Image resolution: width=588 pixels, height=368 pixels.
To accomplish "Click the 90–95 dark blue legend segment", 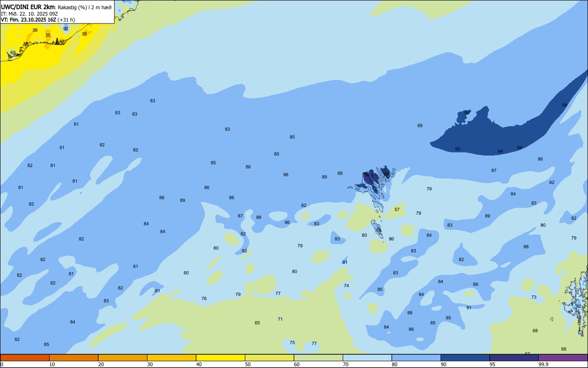I will (x=465, y=357).
